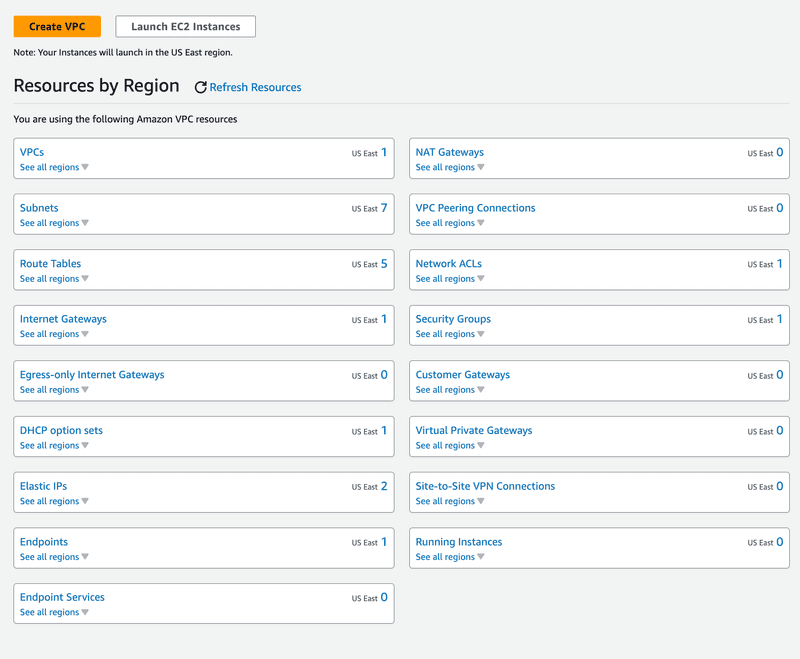Click the Virtual Private Gateways count 0
The height and width of the screenshot is (659, 800).
(780, 430)
